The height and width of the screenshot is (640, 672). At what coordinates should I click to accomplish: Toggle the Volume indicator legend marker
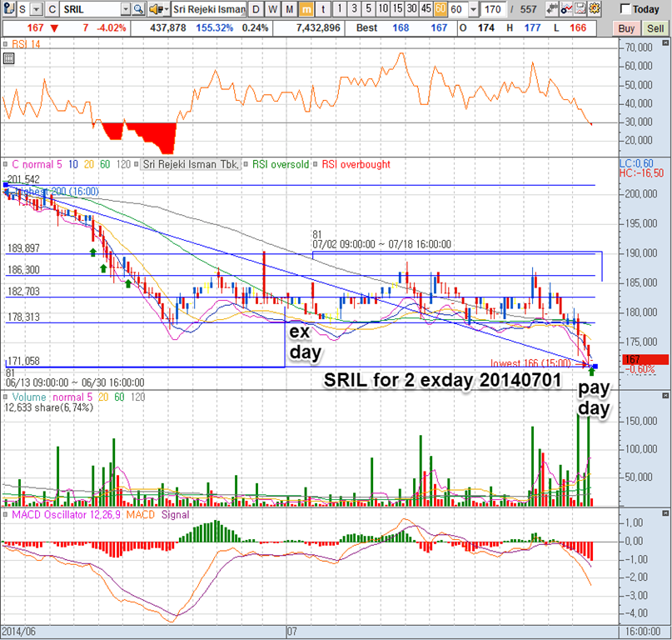pos(6,397)
